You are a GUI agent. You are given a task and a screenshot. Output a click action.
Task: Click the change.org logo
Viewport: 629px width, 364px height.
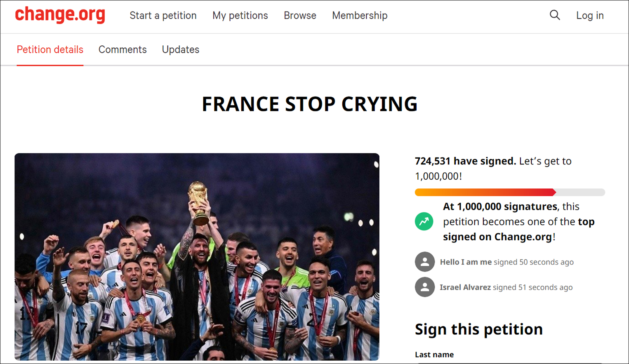(x=60, y=15)
